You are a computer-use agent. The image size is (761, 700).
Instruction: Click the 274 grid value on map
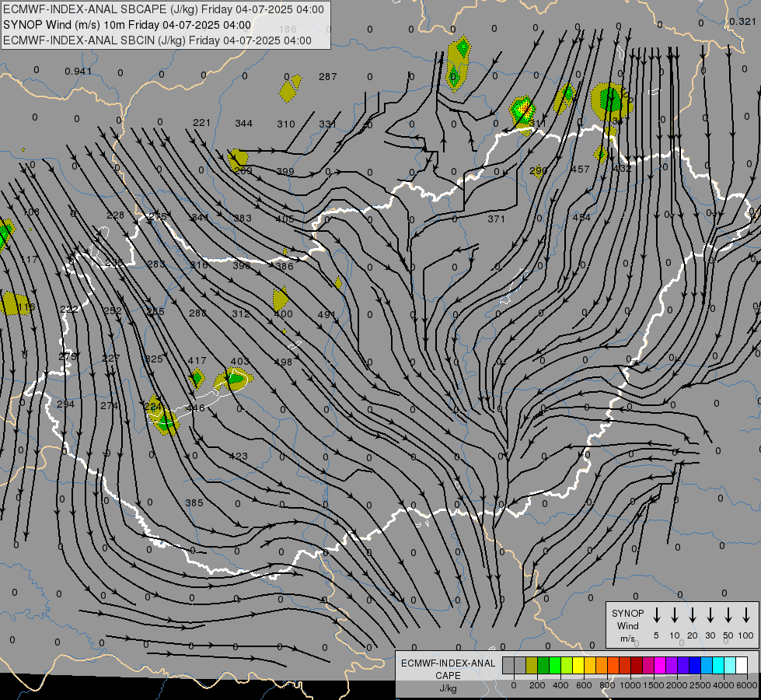pyautogui.click(x=109, y=405)
